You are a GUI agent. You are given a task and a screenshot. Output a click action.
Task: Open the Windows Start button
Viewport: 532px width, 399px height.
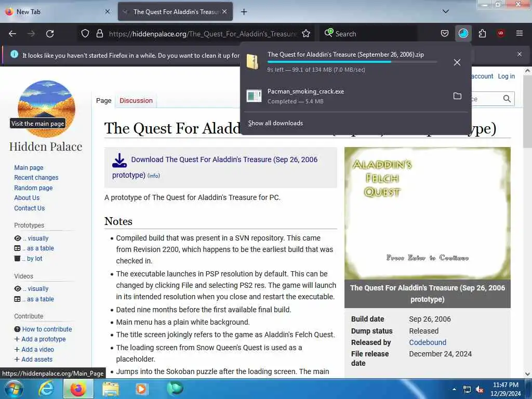pos(14,389)
